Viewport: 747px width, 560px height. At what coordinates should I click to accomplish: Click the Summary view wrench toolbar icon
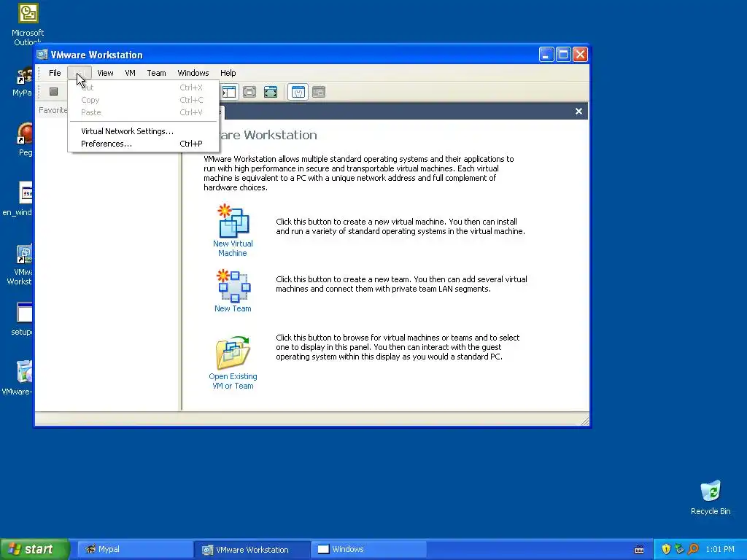pos(298,92)
